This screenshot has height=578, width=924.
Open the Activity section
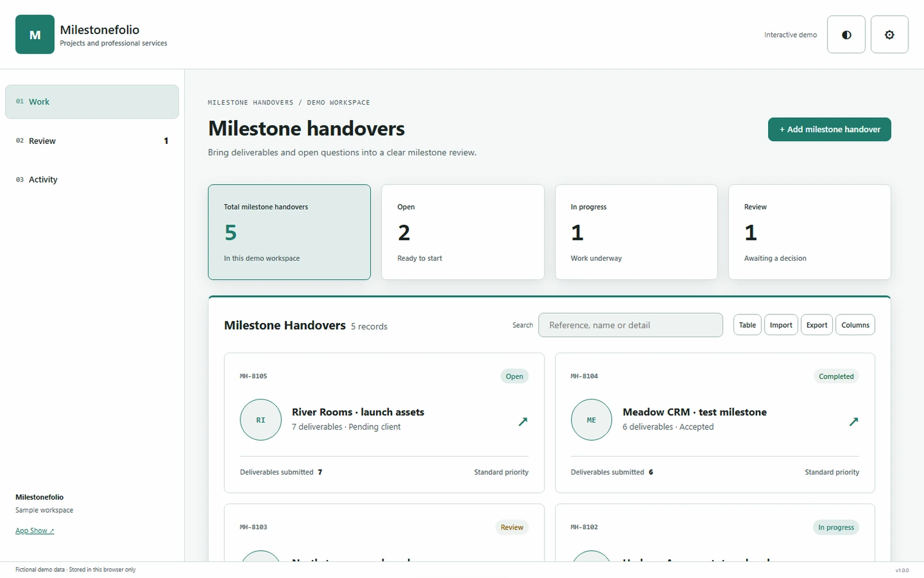92,180
